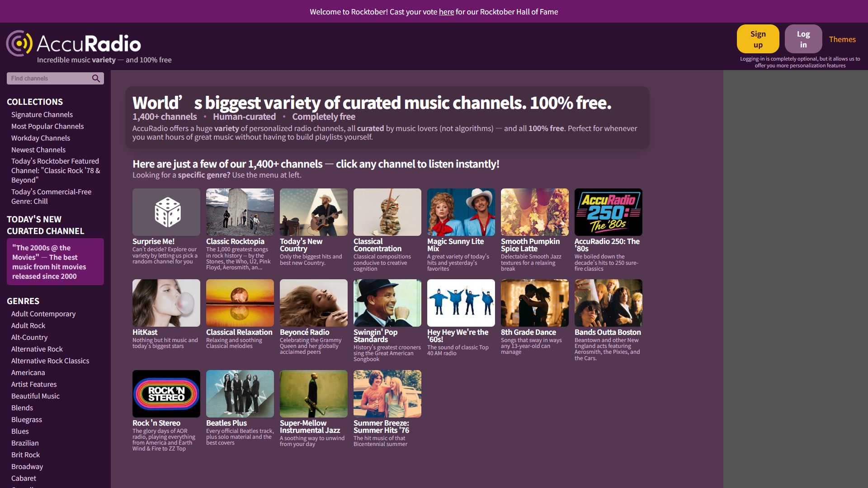Click the Surprise Me! title text
868x488 pixels.
coord(153,242)
